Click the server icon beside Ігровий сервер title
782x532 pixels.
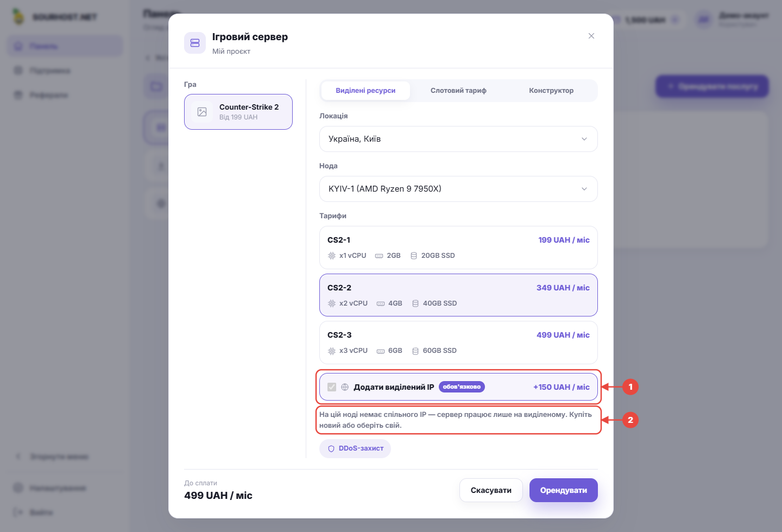tap(195, 43)
